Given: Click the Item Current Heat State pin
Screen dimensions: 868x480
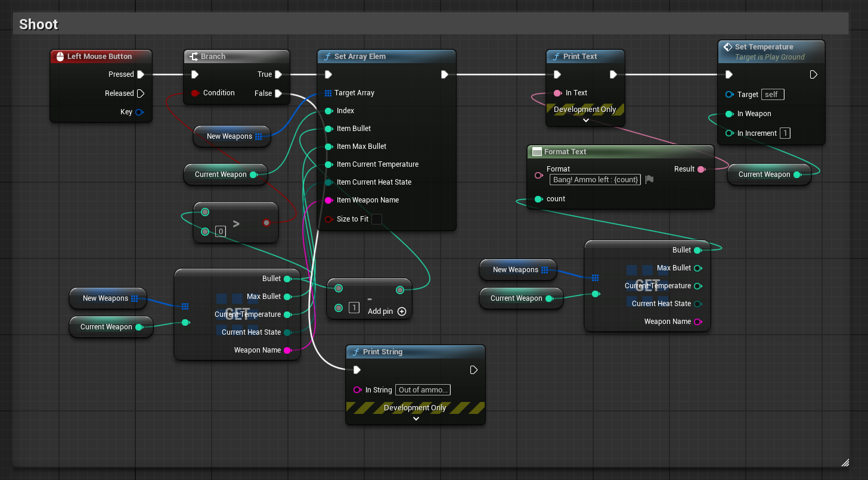Looking at the screenshot, I should [x=328, y=182].
